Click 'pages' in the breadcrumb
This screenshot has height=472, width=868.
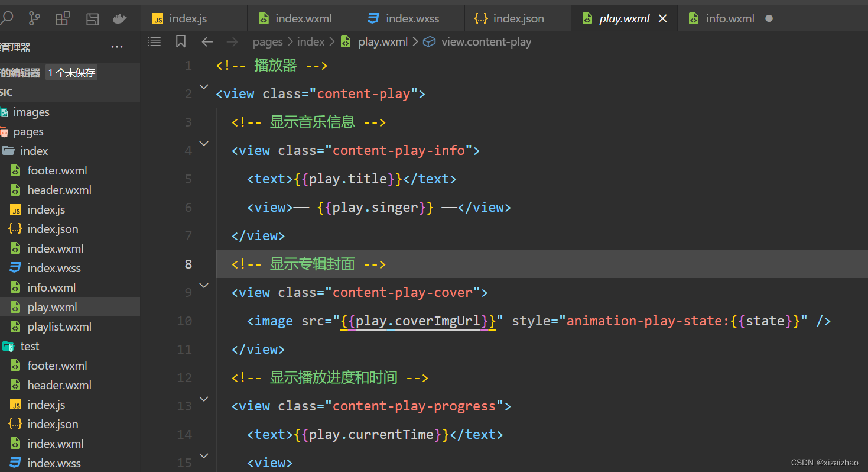pos(268,42)
